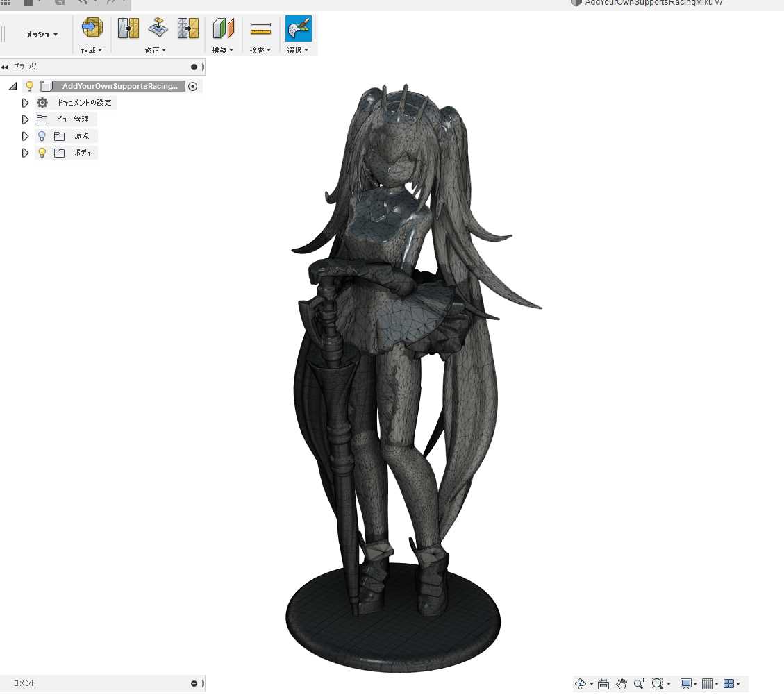Screen dimensions: 784x695
Task: Click the plus icon in コメント panel
Action: coord(194,683)
